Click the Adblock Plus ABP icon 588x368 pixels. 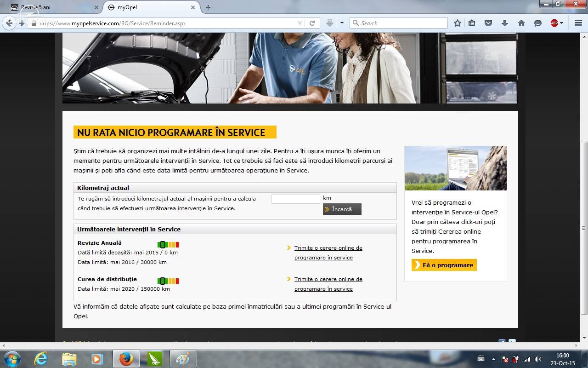tap(554, 23)
